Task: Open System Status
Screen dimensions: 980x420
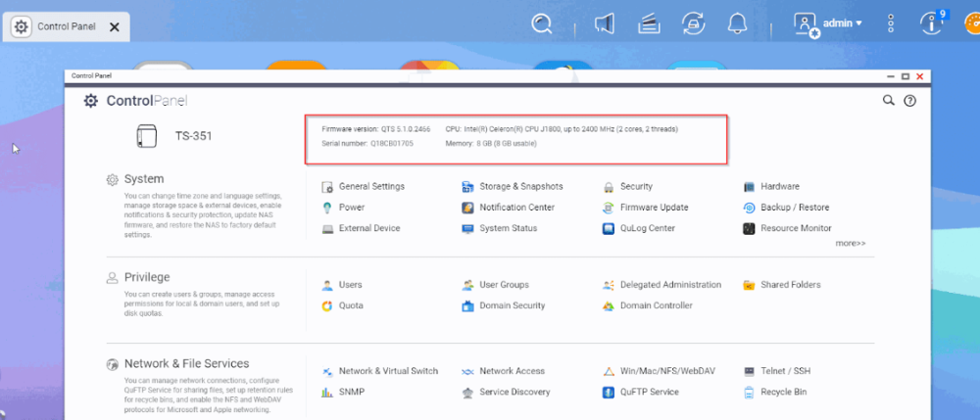Action: (500, 228)
